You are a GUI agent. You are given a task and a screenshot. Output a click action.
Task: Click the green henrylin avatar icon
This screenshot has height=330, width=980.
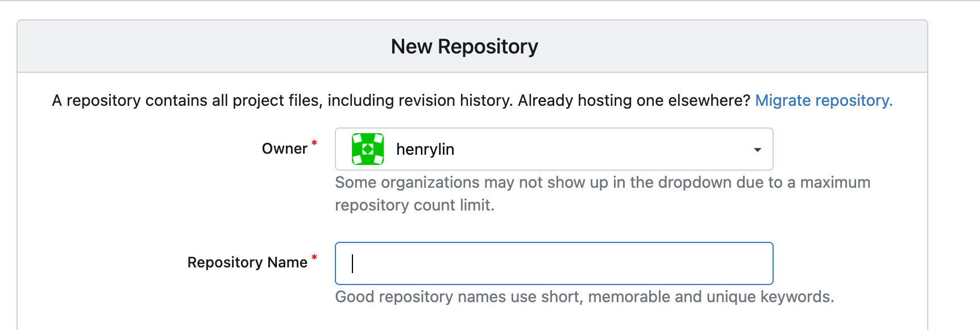point(368,149)
